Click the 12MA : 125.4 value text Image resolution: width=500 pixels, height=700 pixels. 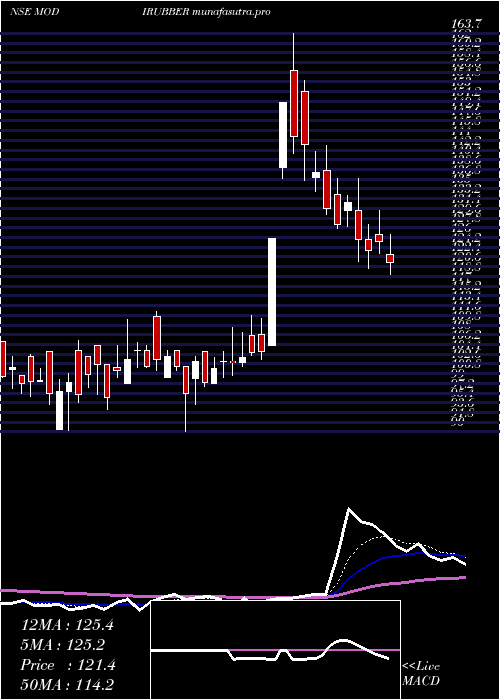pyautogui.click(x=67, y=625)
